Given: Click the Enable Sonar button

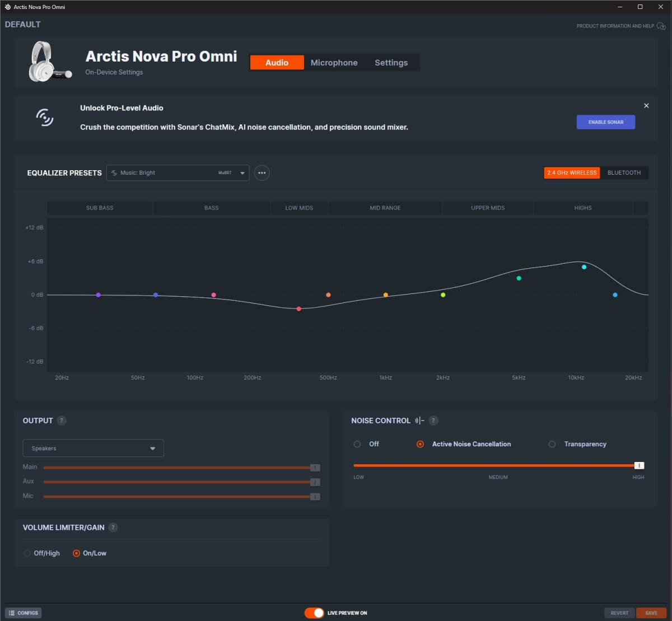Looking at the screenshot, I should tap(606, 122).
